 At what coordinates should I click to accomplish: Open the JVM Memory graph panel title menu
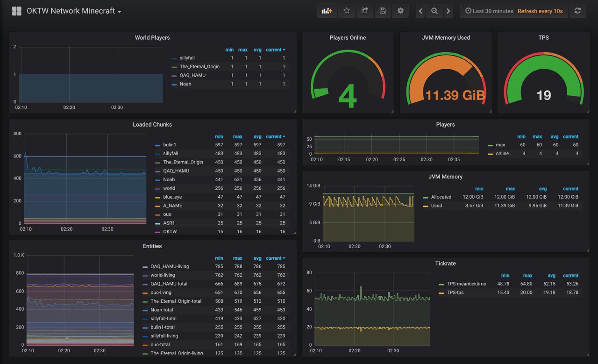[x=445, y=177]
